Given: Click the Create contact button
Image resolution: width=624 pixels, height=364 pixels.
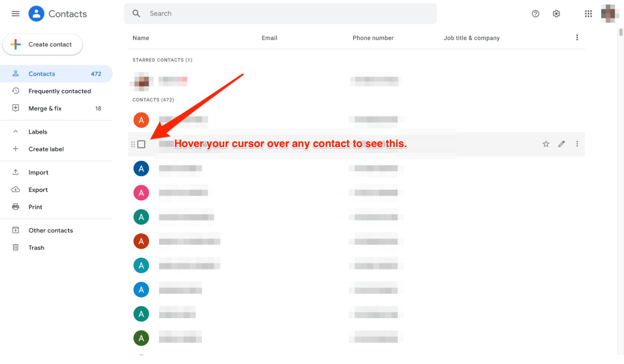Looking at the screenshot, I should pos(42,44).
